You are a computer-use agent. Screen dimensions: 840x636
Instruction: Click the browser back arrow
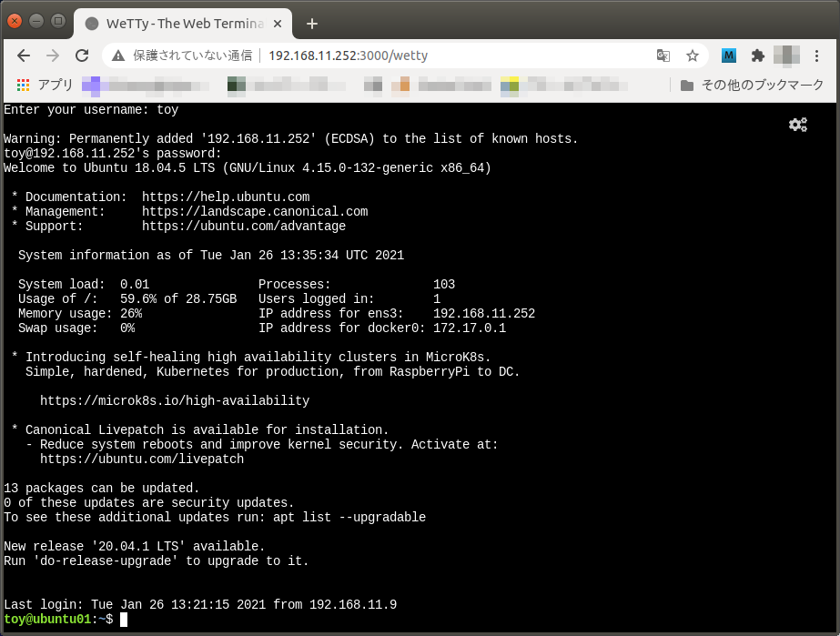click(24, 56)
